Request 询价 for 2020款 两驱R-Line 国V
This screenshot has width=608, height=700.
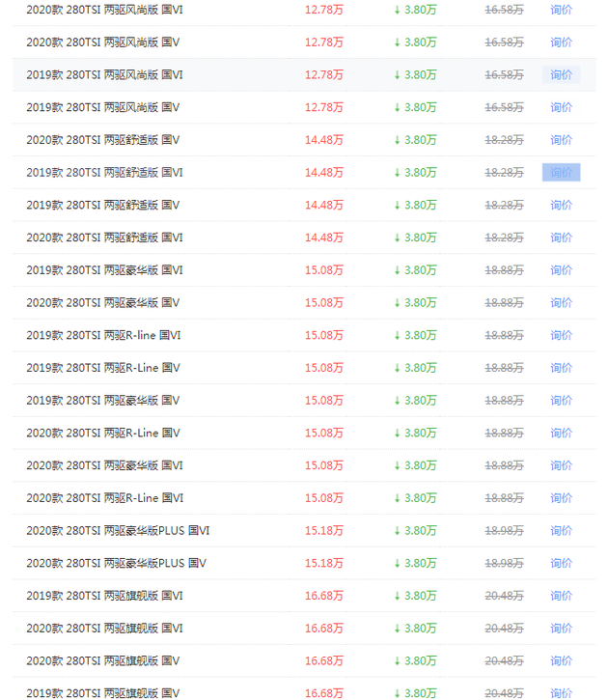tap(561, 433)
